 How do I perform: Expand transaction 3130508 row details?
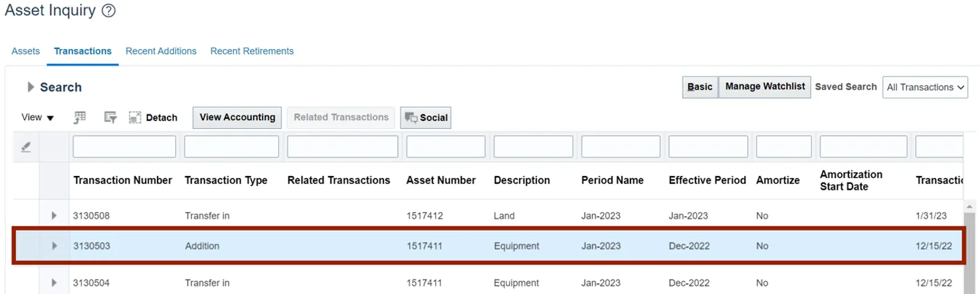54,216
